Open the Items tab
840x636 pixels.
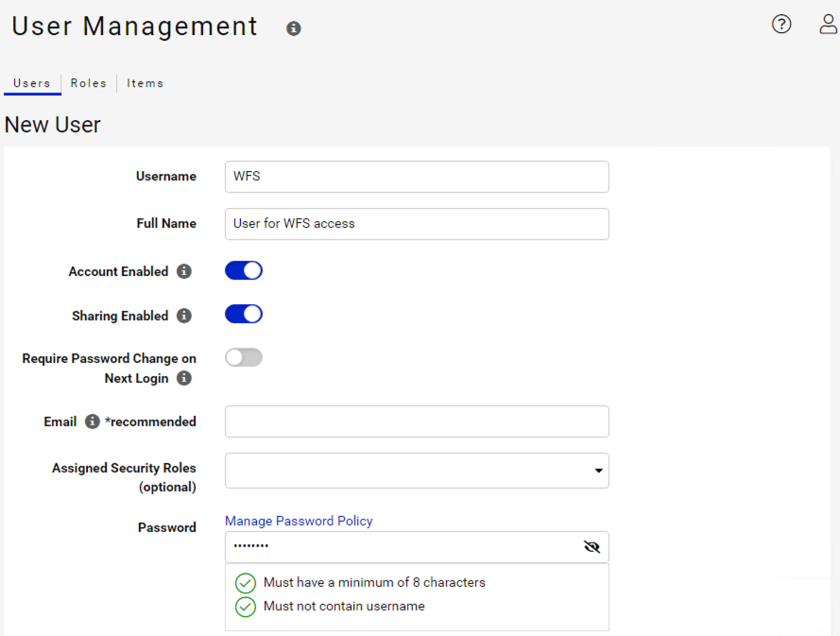click(x=145, y=83)
